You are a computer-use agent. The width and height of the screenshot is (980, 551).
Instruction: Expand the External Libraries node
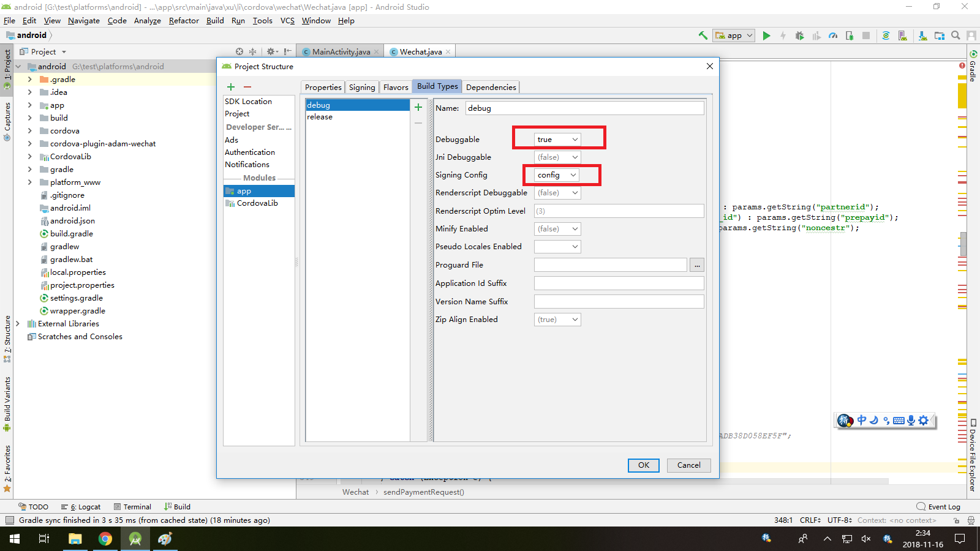tap(17, 324)
